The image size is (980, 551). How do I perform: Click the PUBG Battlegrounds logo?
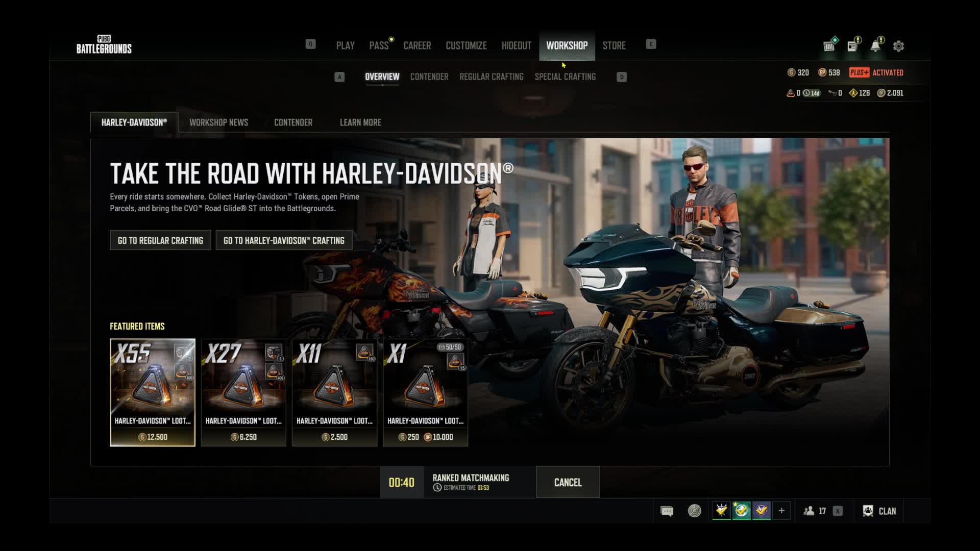[104, 44]
